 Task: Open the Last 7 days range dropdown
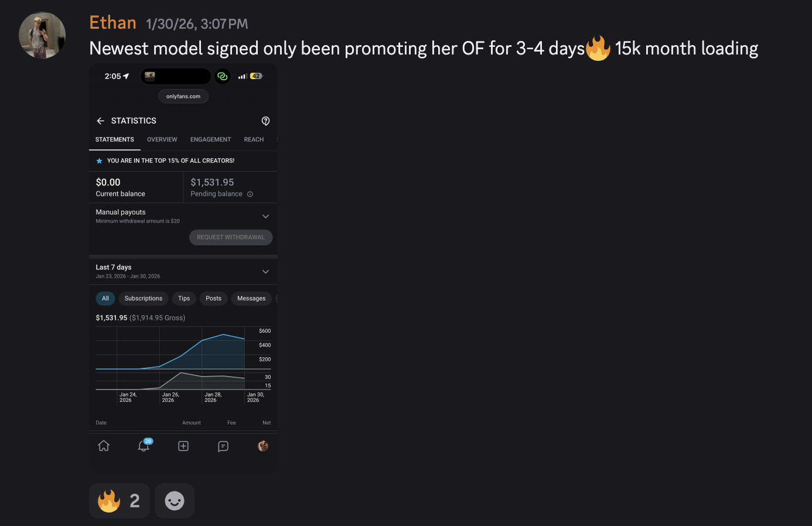click(265, 271)
